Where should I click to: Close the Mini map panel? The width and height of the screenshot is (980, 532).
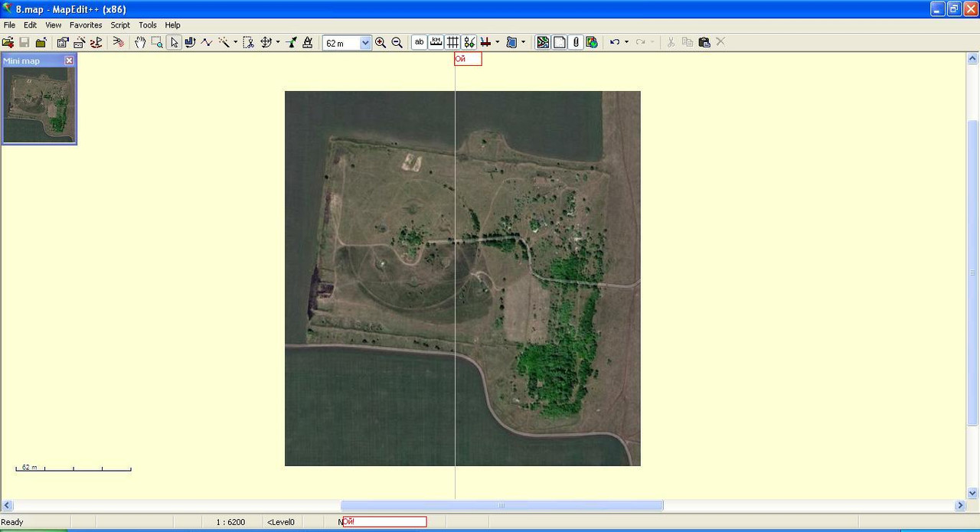69,60
